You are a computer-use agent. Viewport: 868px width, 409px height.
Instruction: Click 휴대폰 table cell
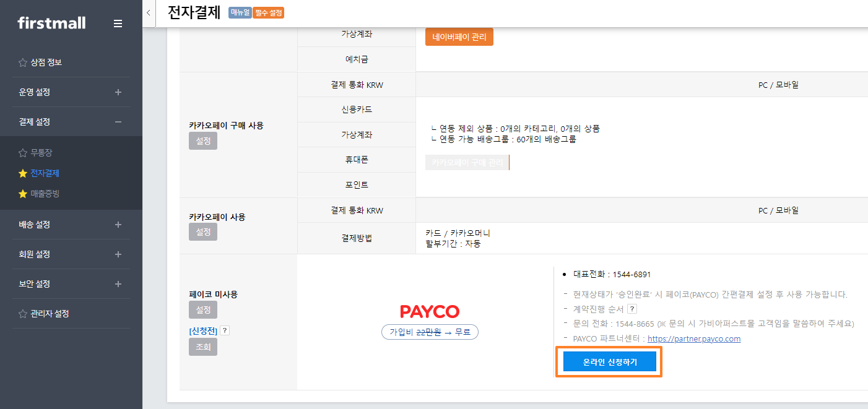click(x=357, y=160)
